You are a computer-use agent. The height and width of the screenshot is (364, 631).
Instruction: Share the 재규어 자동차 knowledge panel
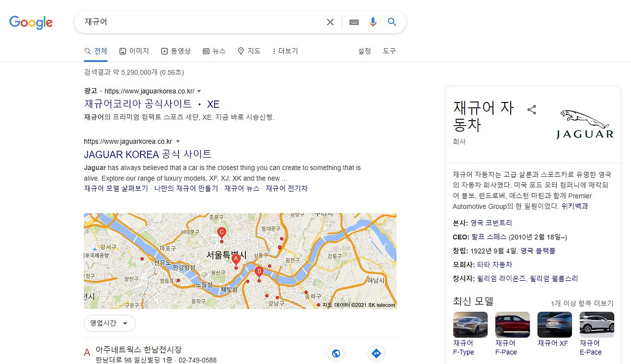[x=531, y=110]
